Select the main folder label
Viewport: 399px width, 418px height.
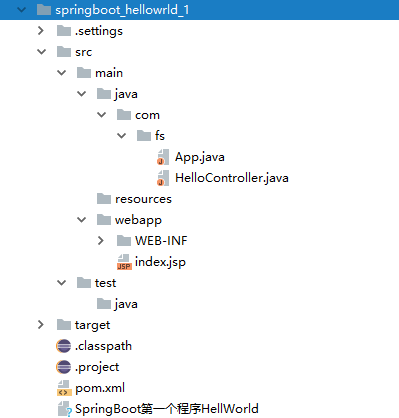(109, 73)
